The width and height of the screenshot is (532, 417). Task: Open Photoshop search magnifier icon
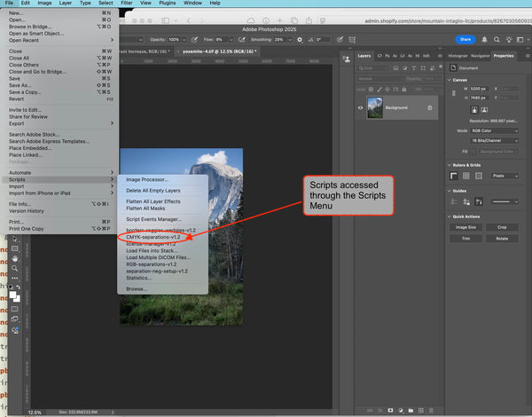pos(497,40)
